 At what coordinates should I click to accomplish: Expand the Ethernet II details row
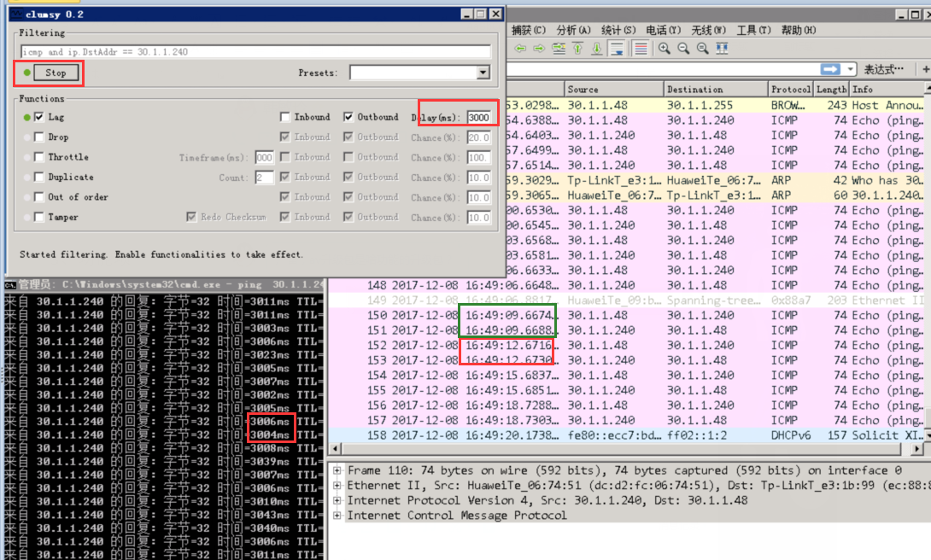pyautogui.click(x=338, y=486)
